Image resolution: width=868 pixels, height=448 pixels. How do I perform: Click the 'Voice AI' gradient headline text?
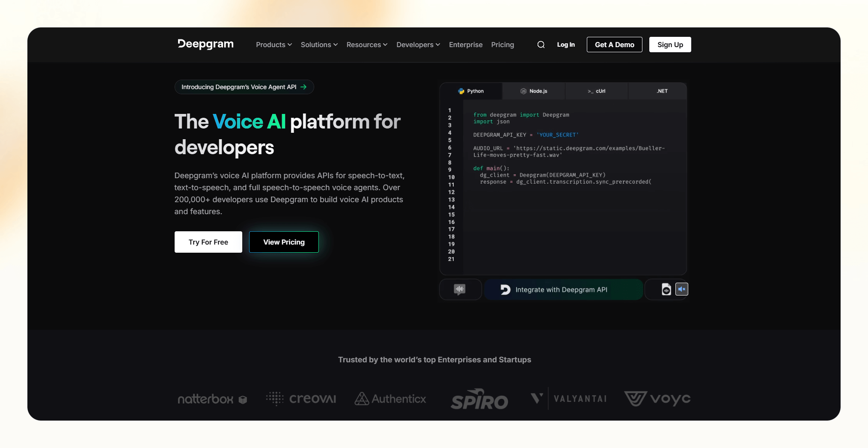point(249,122)
